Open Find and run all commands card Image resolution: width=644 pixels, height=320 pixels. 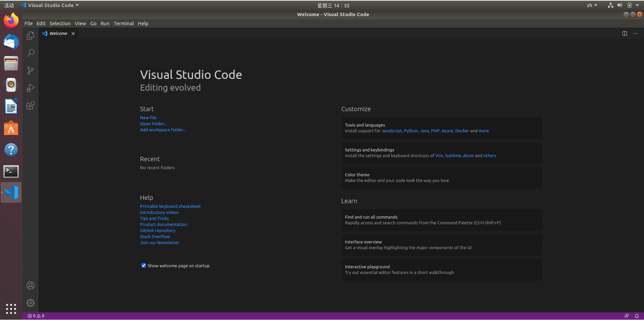point(442,220)
